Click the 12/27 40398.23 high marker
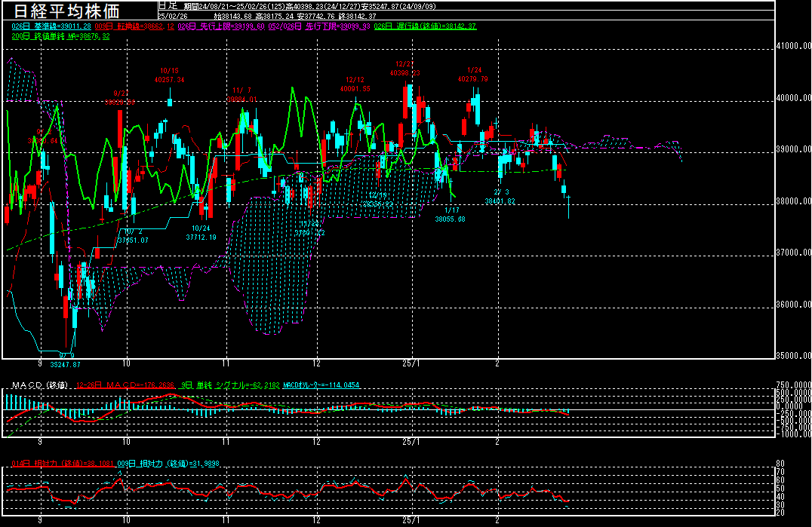This screenshot has height=527, width=812. 405,69
